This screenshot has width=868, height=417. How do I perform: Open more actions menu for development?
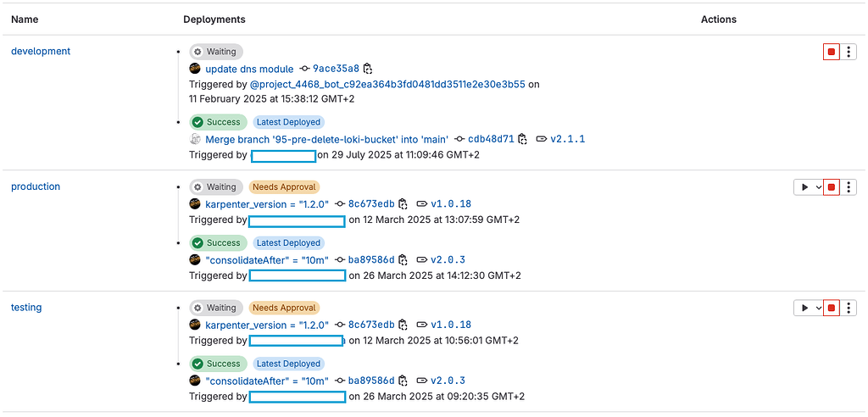(x=849, y=52)
